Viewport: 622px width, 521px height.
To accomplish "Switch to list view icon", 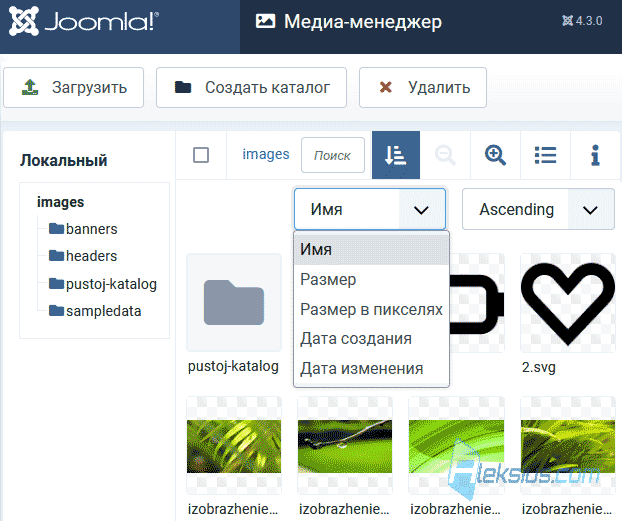I will pyautogui.click(x=545, y=155).
